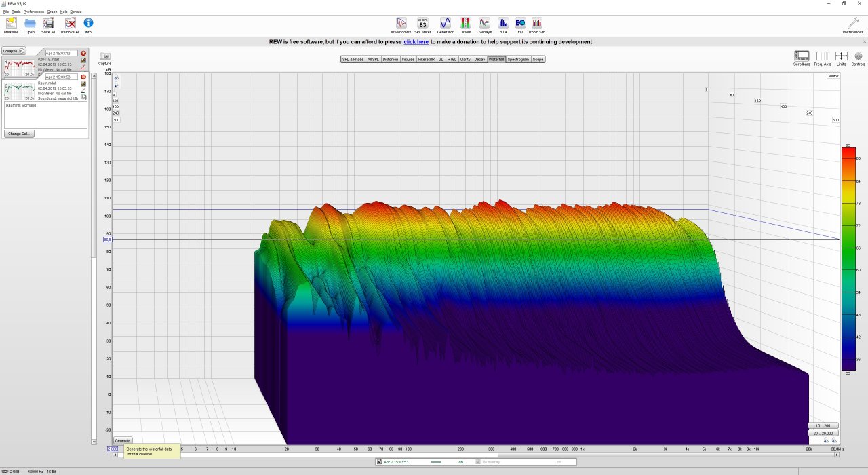The height and width of the screenshot is (475, 868).
Task: Remove the Apr 2 15:03:13 measurement
Action: (83, 53)
